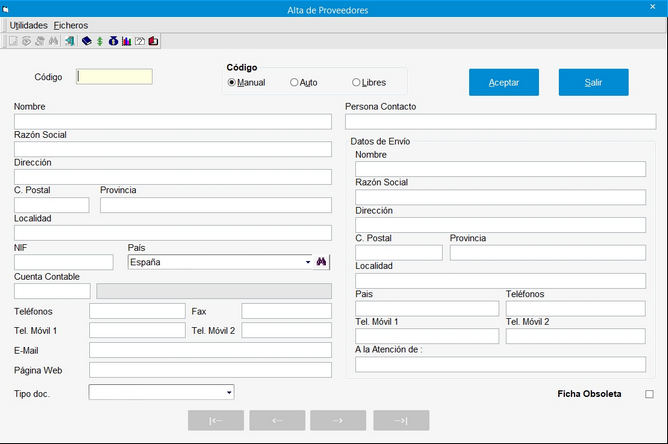Click the binoculars search icon beside País
The height and width of the screenshot is (444, 668).
coord(322,262)
